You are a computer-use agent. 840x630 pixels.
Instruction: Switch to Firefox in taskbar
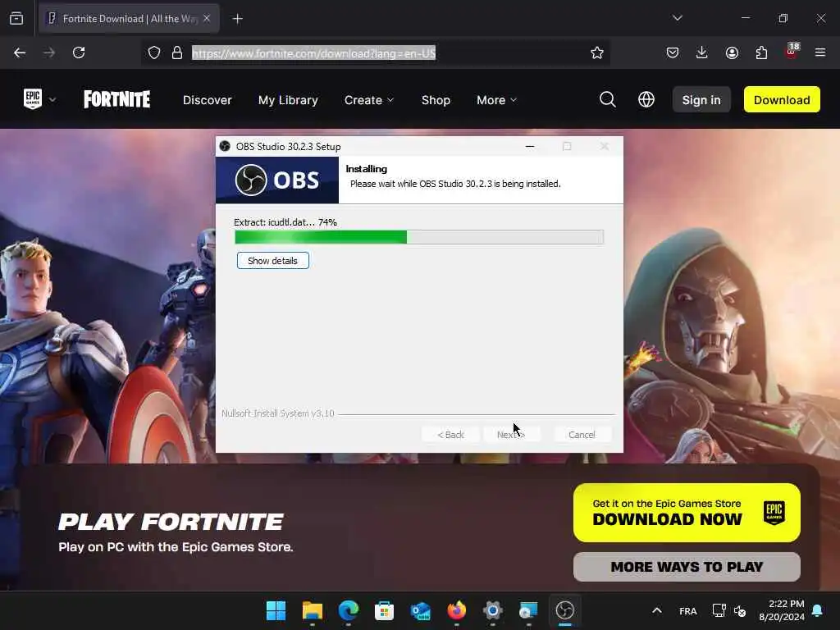click(456, 610)
